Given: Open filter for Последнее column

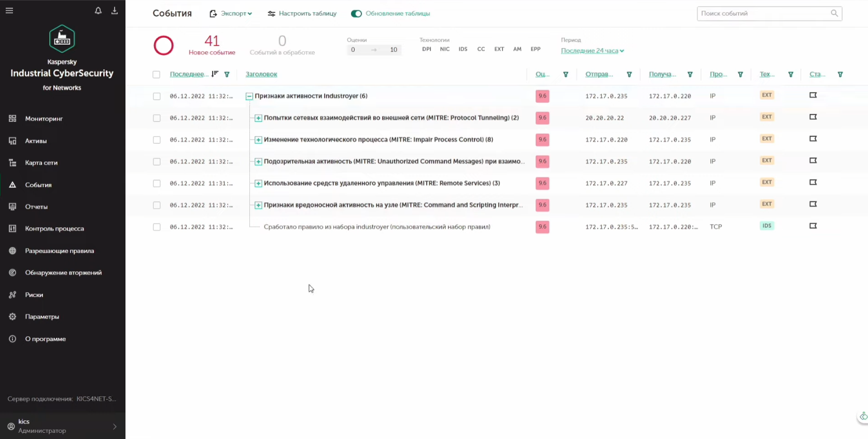Looking at the screenshot, I should (227, 75).
